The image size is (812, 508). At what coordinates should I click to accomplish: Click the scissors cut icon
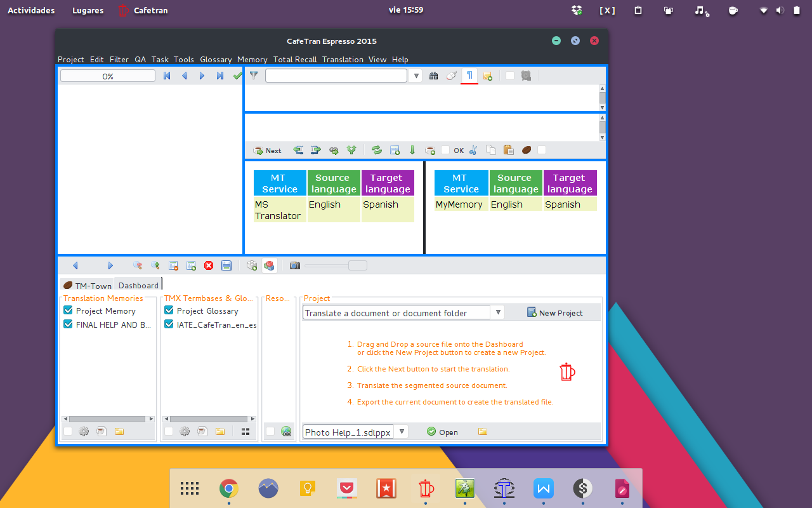[473, 150]
